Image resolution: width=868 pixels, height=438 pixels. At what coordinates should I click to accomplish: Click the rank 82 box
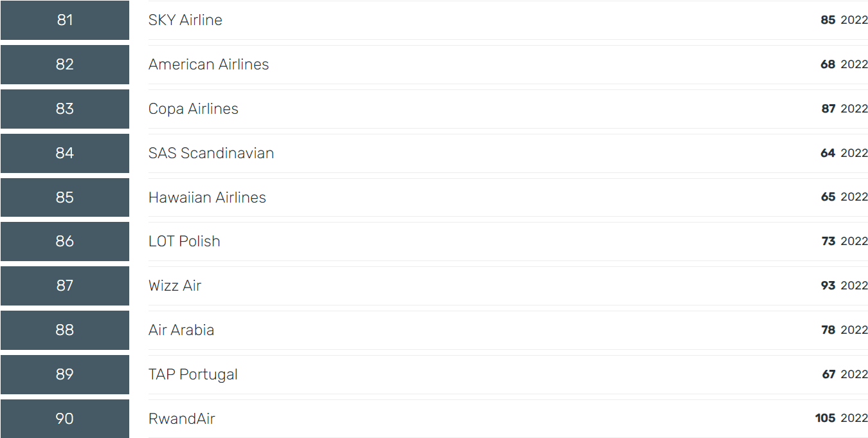(65, 64)
